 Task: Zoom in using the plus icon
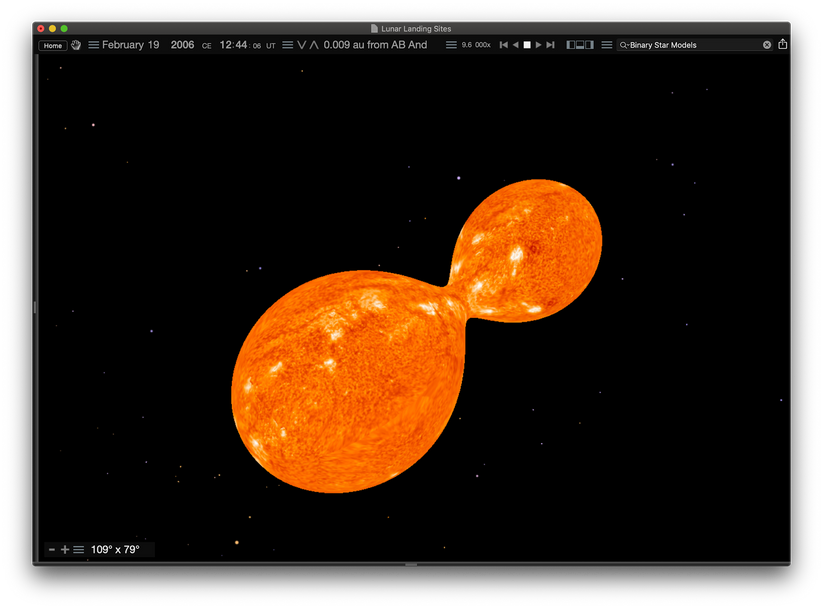[x=65, y=549]
